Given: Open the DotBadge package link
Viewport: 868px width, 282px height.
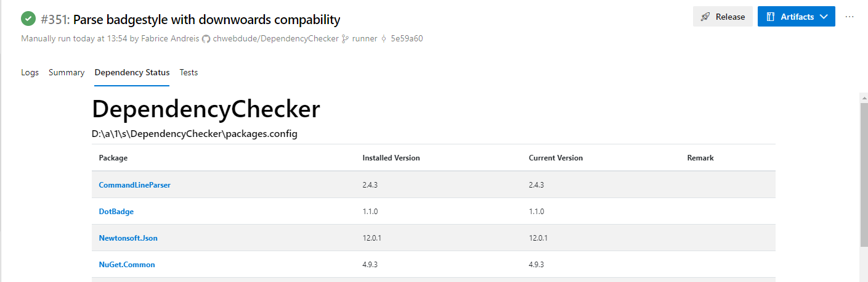Looking at the screenshot, I should [116, 211].
